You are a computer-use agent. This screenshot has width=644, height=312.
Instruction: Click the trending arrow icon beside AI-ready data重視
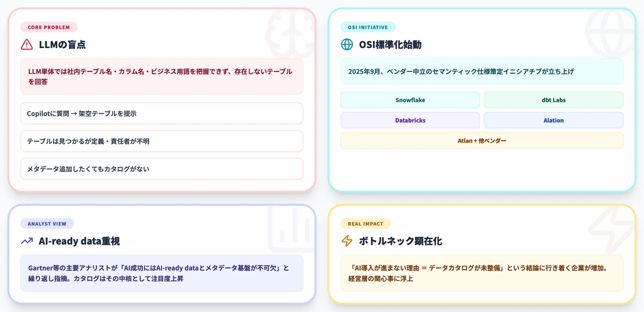click(27, 241)
